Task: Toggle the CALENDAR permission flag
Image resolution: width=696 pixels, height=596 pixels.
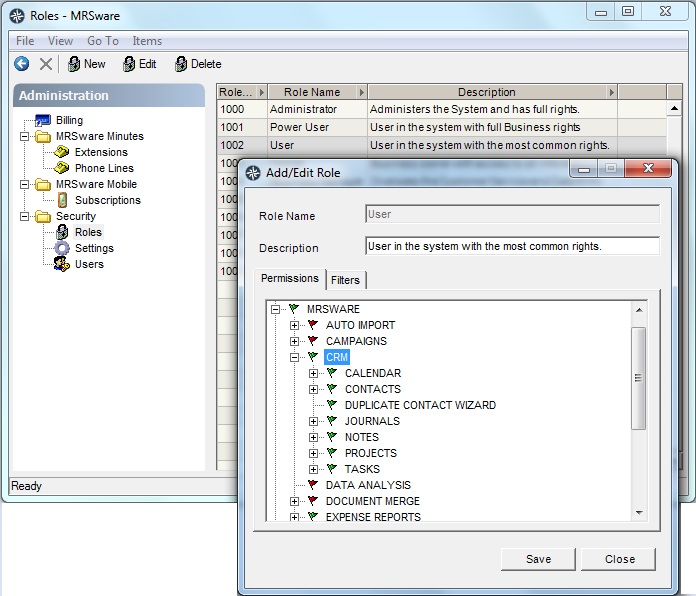Action: 332,373
